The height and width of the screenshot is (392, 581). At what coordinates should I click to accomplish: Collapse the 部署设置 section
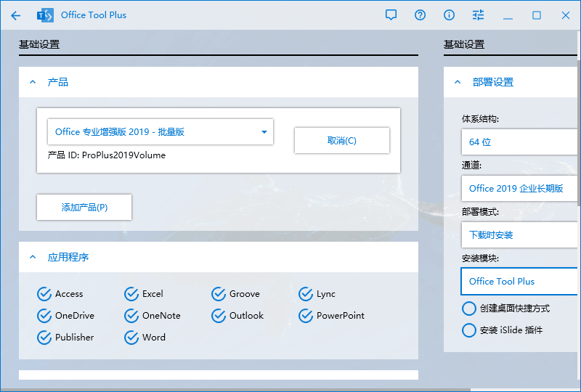[x=458, y=83]
